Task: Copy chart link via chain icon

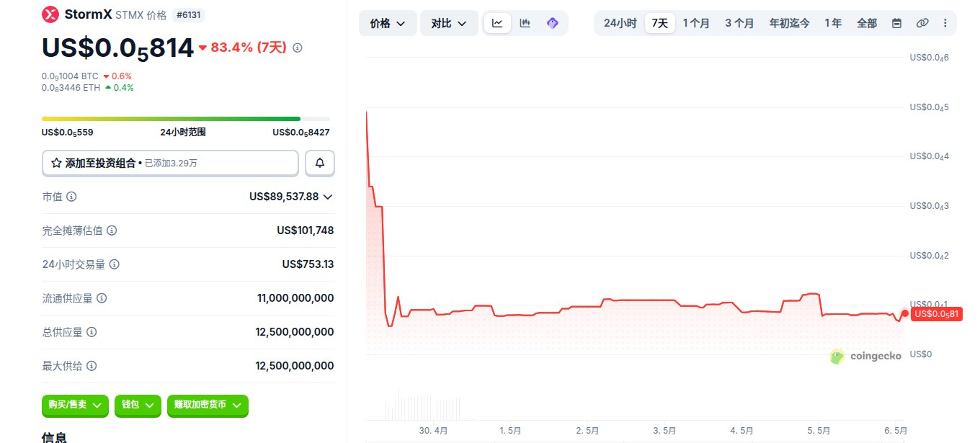Action: (922, 23)
